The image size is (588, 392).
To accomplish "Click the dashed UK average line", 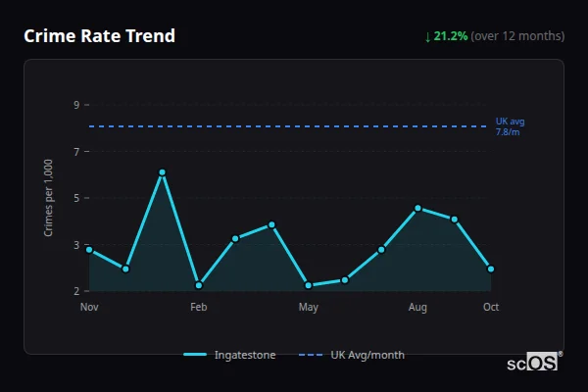I will 288,126.
